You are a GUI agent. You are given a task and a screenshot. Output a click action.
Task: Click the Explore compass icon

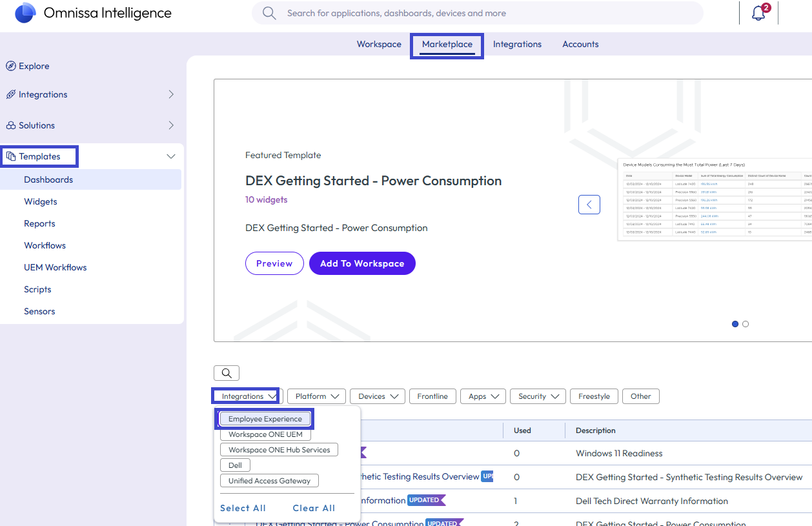10,66
